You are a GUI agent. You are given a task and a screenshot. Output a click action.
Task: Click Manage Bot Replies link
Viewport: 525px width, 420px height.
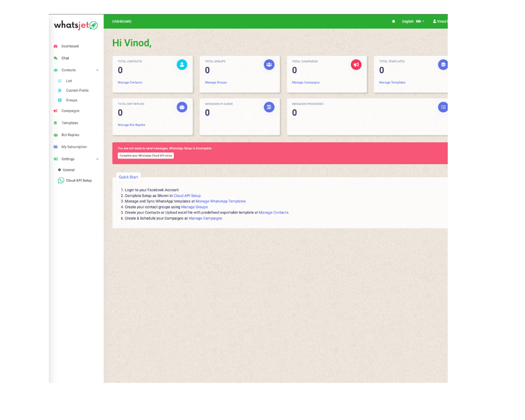[131, 125]
